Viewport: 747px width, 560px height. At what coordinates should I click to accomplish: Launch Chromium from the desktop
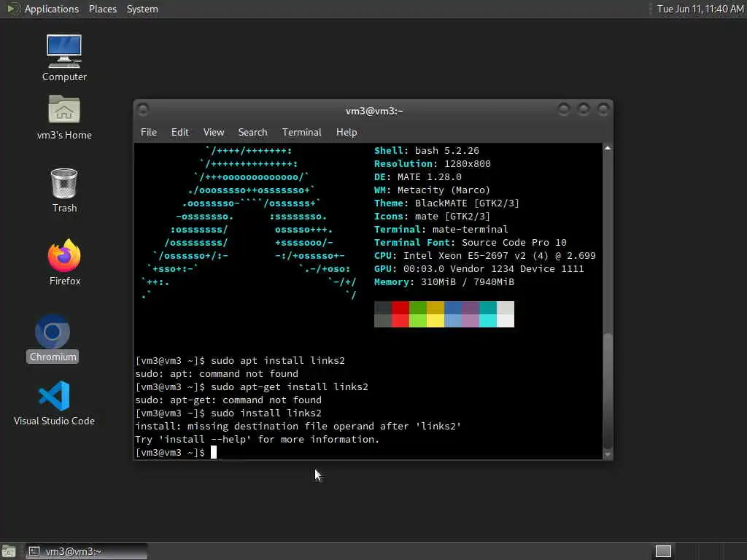pos(53,338)
